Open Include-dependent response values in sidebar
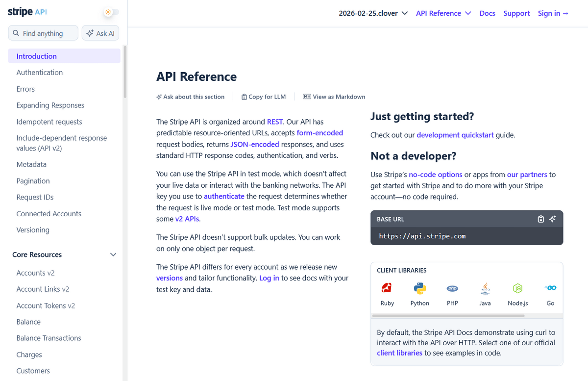Image resolution: width=588 pixels, height=381 pixels. click(x=62, y=143)
